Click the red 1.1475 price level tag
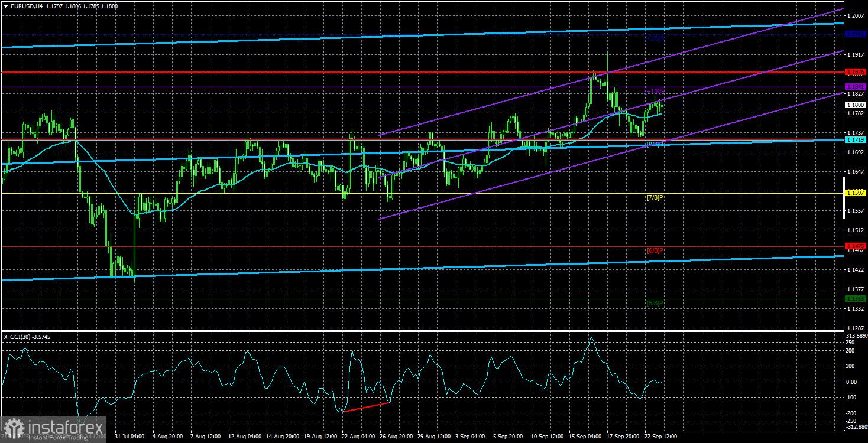 [856, 246]
